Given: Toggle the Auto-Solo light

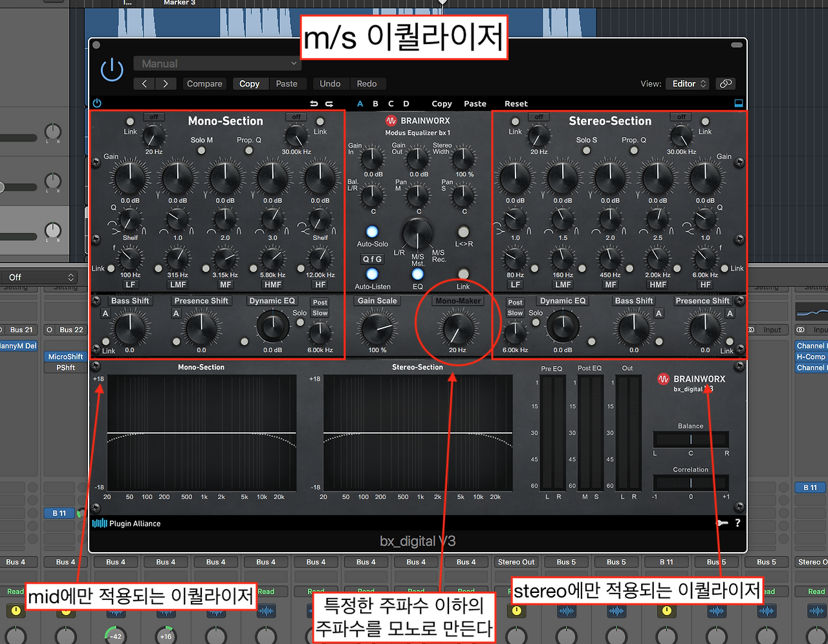Looking at the screenshot, I should click(x=372, y=231).
